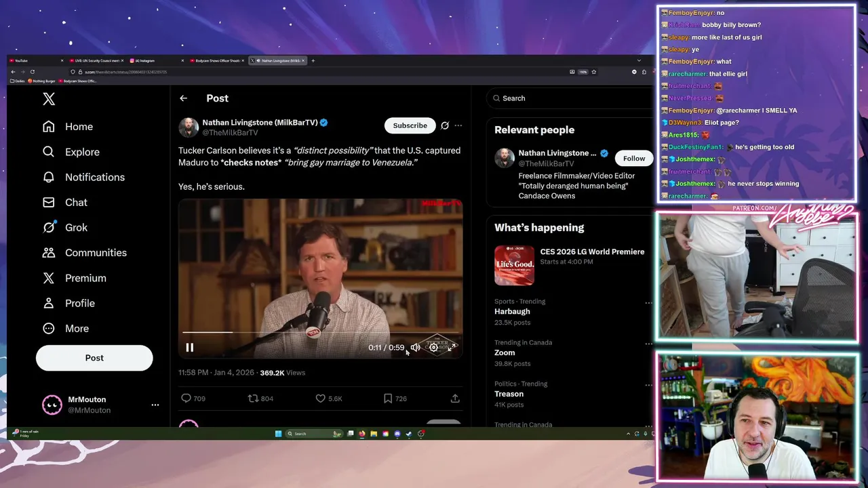This screenshot has width=868, height=488.
Task: Click the MrMouton avatar
Action: 52,405
